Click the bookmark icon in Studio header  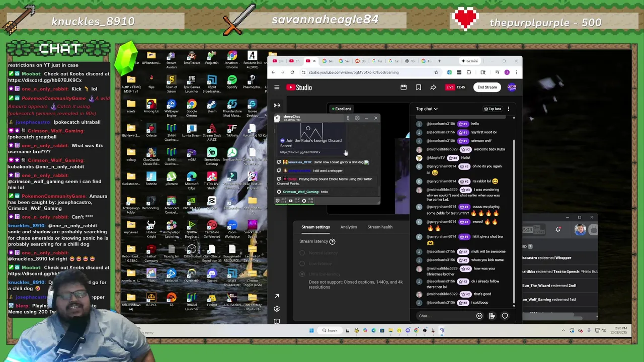coord(418,87)
